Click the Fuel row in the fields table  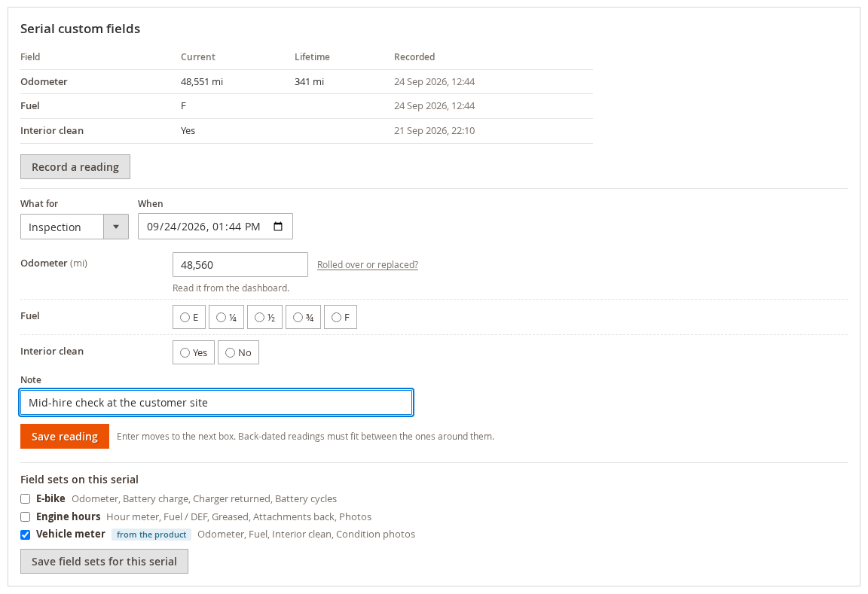[307, 106]
